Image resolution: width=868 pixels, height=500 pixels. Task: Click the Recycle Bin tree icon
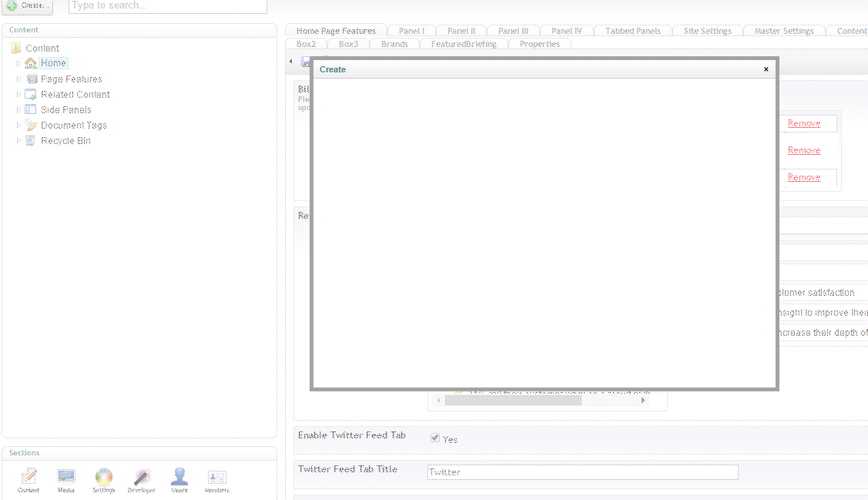coord(31,140)
